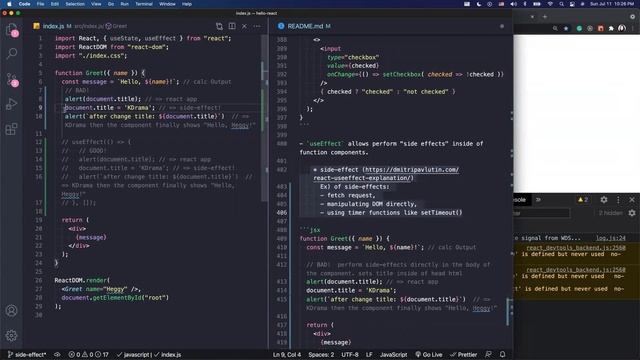This screenshot has width=640, height=360.
Task: Click the green extension icon in browser toolbar
Action: tap(579, 29)
